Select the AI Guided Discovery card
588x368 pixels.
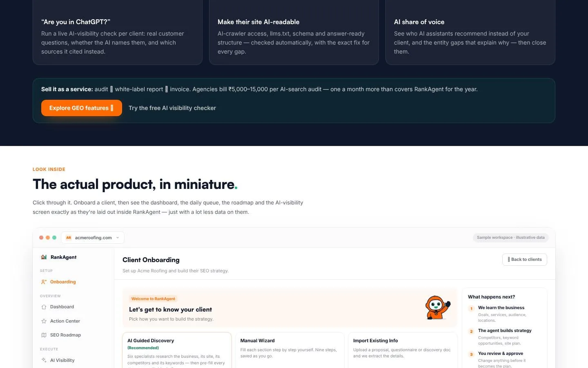[x=177, y=350]
